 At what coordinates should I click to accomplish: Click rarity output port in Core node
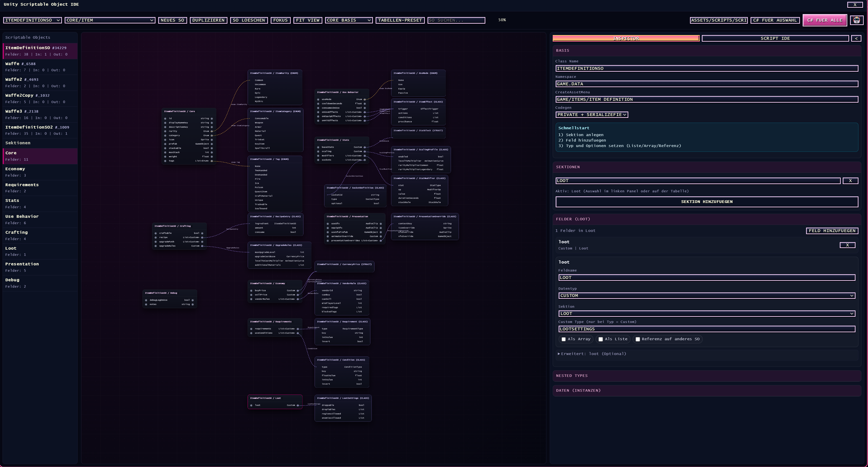coord(212,131)
